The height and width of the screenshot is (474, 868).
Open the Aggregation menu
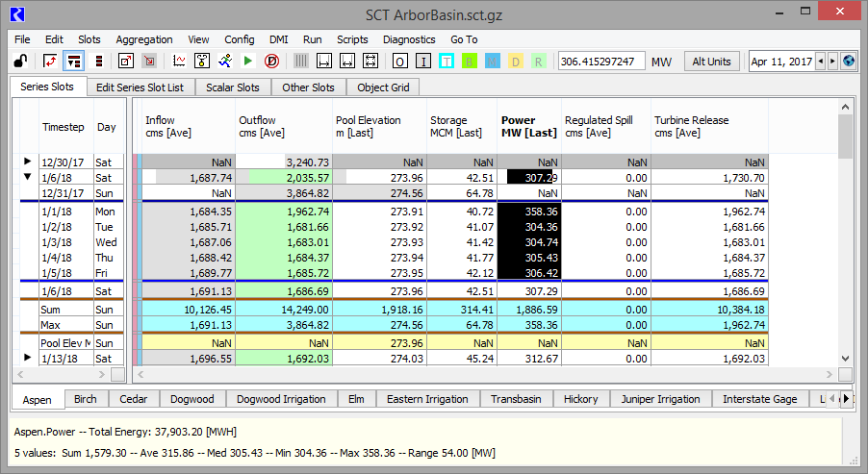(x=144, y=39)
